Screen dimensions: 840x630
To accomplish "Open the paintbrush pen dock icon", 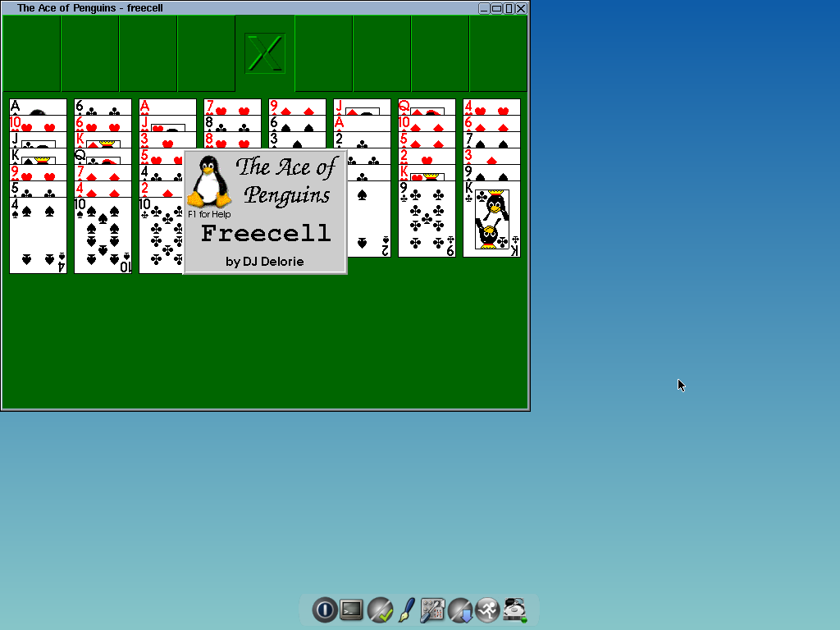I will point(406,609).
